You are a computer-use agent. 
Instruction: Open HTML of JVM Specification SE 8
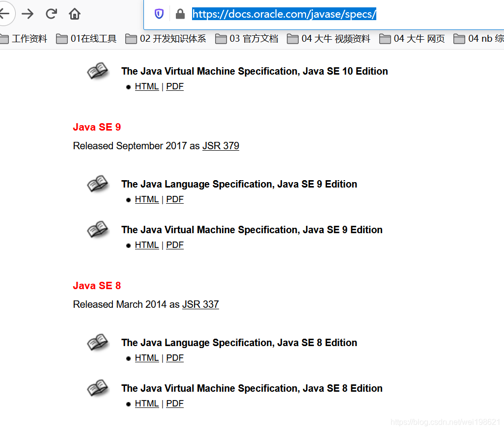click(x=147, y=404)
